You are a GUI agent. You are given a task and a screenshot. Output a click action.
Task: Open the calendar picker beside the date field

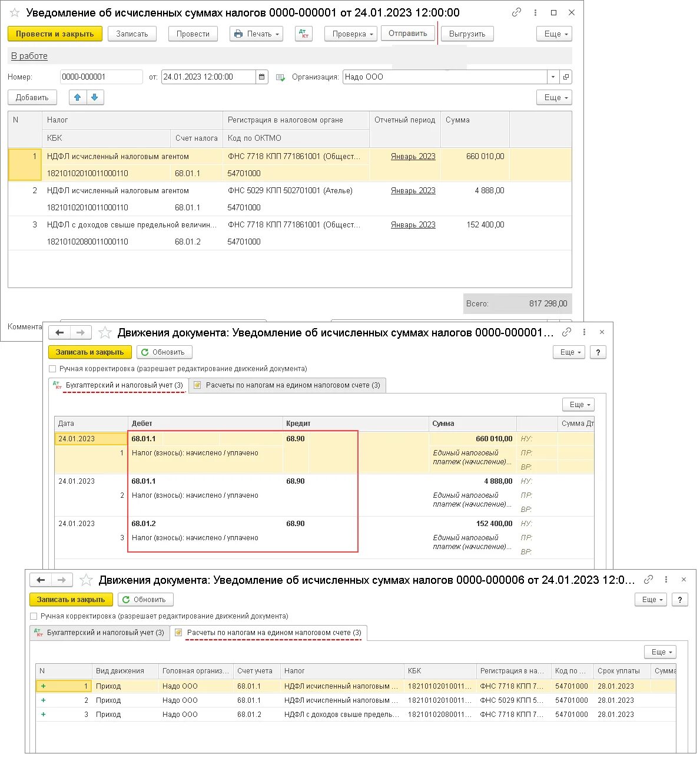point(263,77)
